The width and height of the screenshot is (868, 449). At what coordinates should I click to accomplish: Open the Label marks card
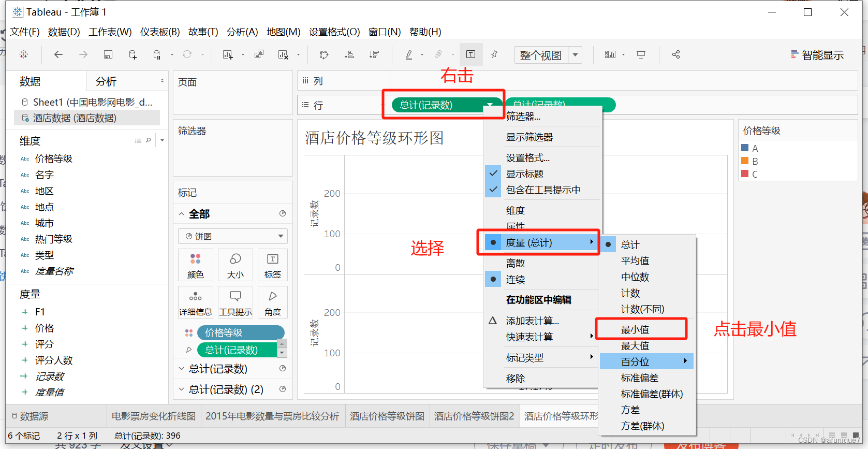pos(273,266)
